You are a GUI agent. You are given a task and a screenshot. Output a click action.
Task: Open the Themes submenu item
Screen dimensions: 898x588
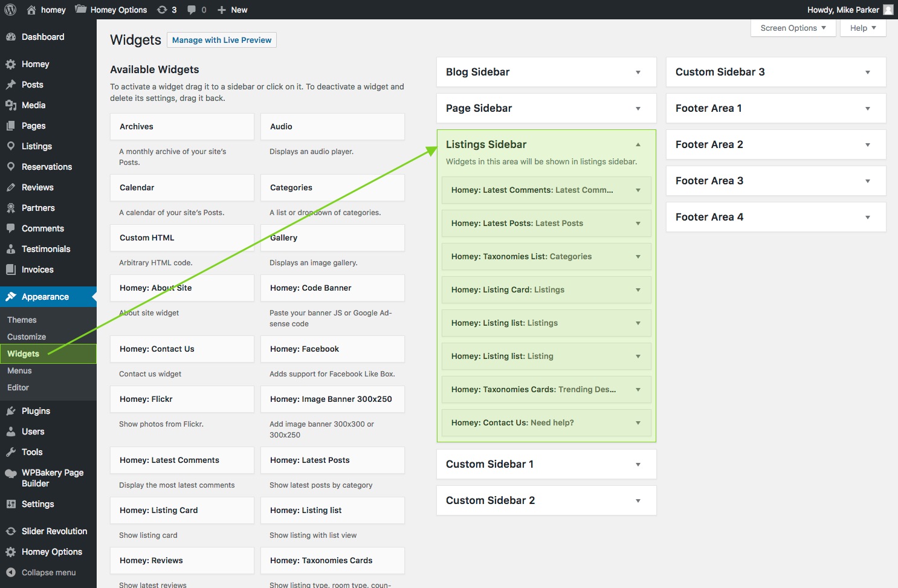[x=22, y=320]
